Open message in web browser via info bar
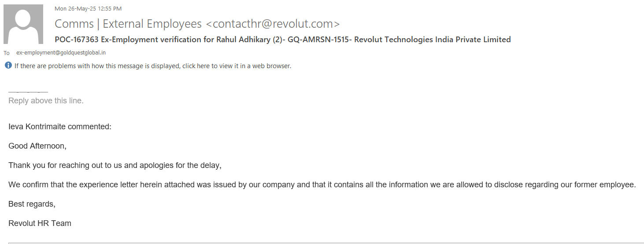 click(152, 66)
